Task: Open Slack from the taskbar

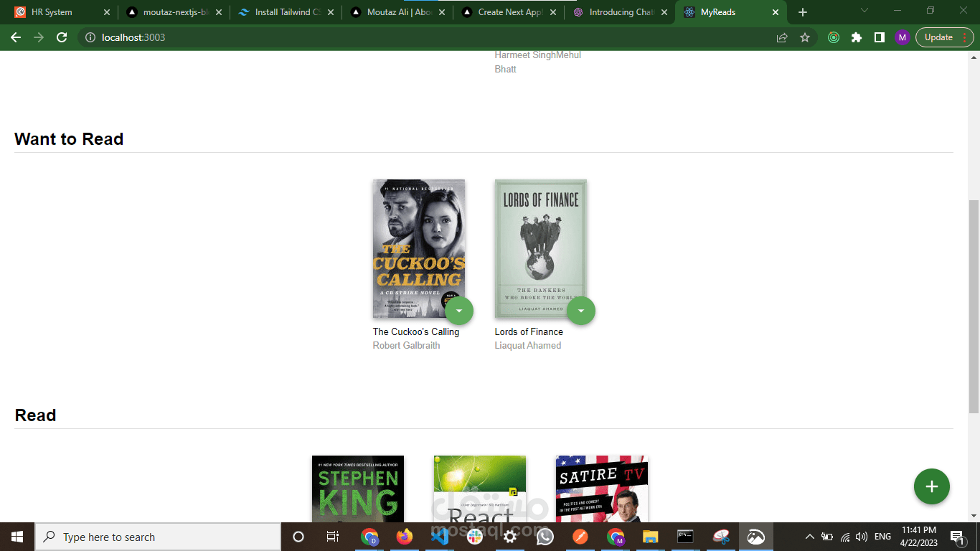Action: [475, 537]
